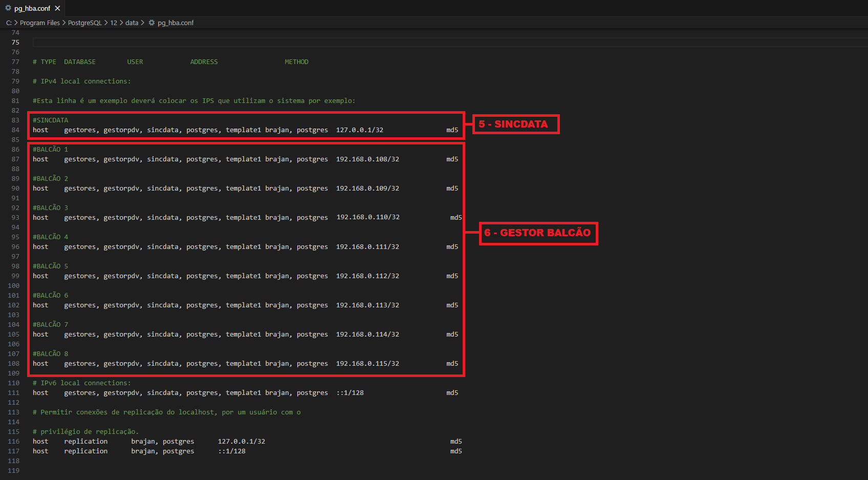Select the pg_hba.conf editor tab title

click(x=32, y=8)
